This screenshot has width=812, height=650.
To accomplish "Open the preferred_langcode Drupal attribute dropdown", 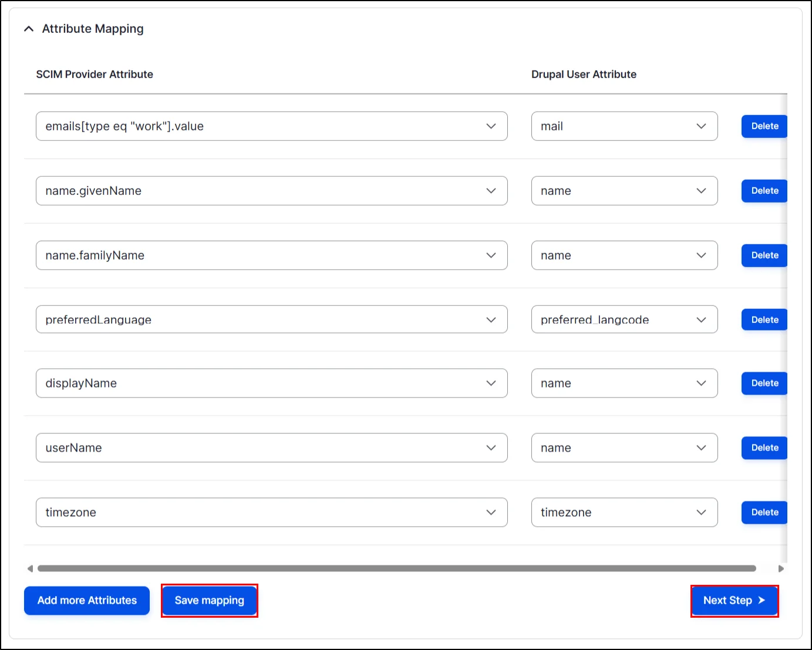I will tap(624, 319).
